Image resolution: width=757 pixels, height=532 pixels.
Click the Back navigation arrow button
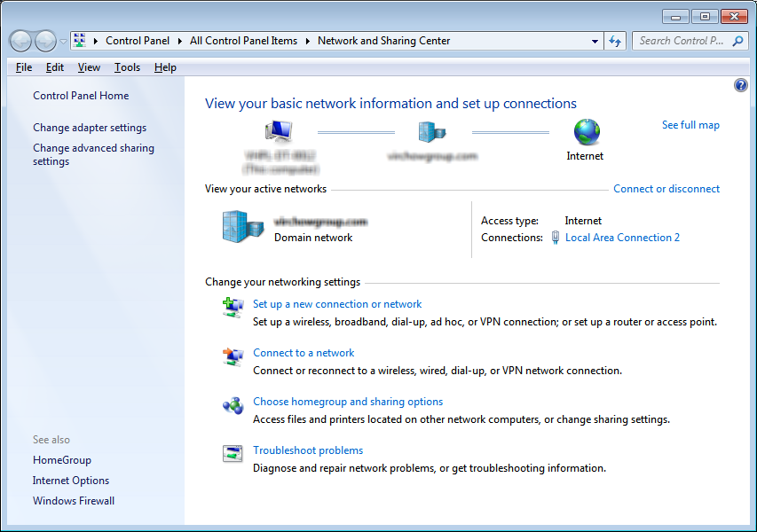(20, 41)
